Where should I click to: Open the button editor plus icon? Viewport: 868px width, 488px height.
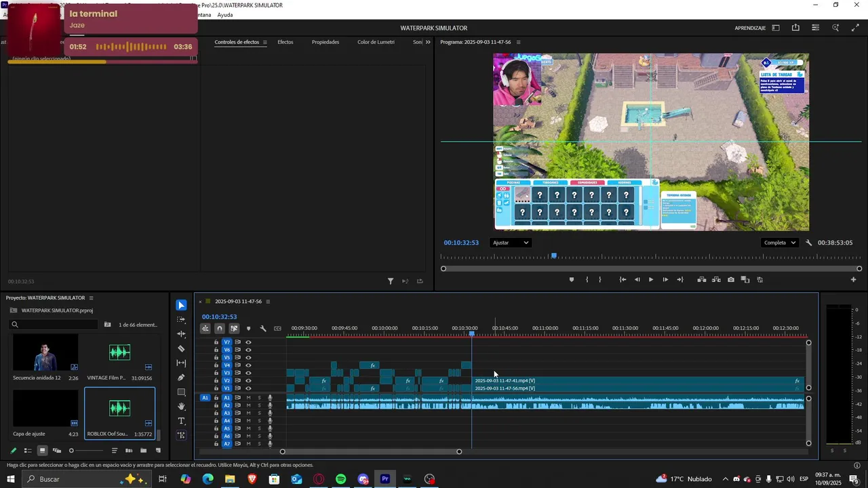(853, 279)
